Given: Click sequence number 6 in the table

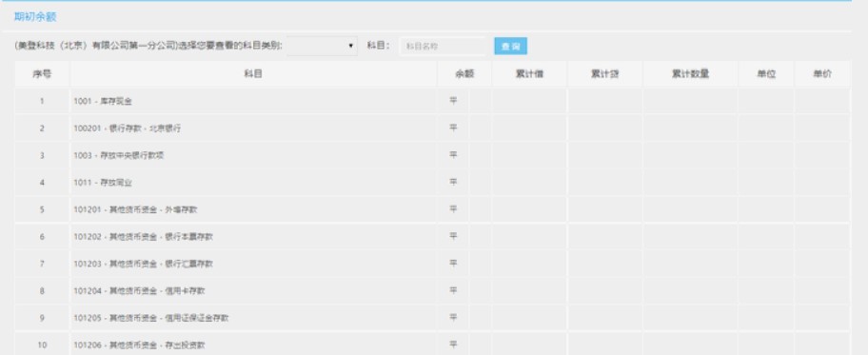Looking at the screenshot, I should coord(42,237).
